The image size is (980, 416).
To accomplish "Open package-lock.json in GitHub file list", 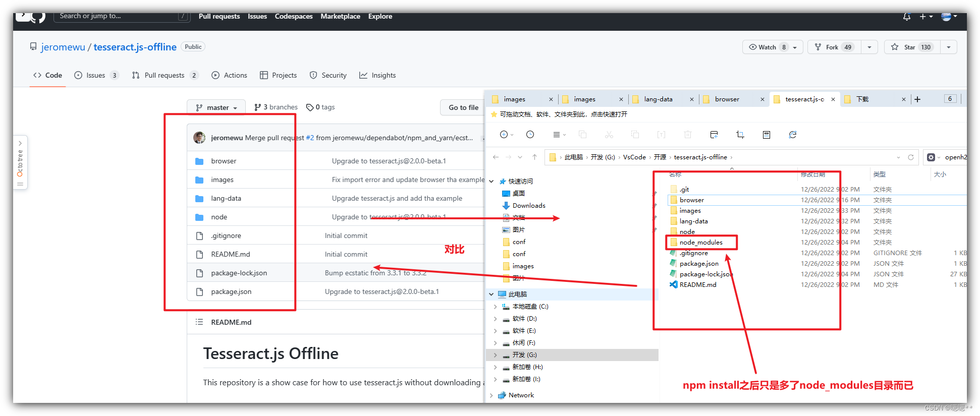I will 239,273.
